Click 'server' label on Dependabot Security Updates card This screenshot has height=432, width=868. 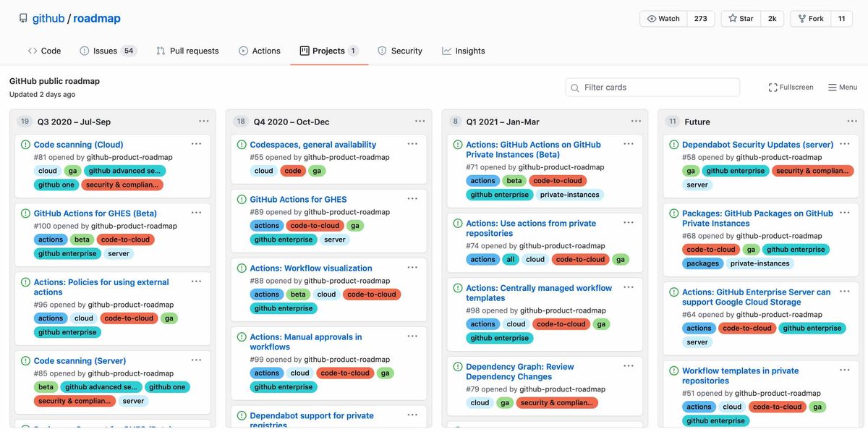tap(697, 185)
